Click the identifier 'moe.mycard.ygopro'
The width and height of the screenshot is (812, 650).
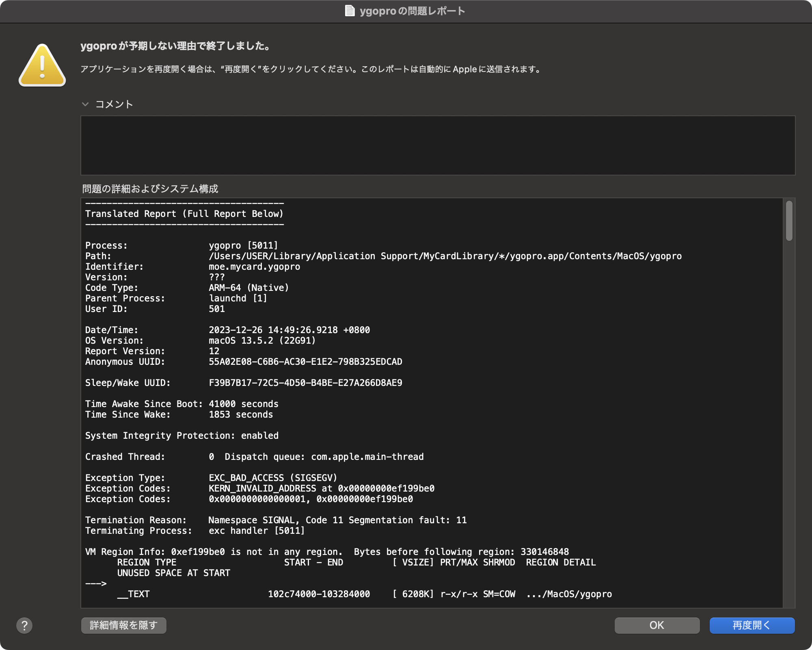254,266
